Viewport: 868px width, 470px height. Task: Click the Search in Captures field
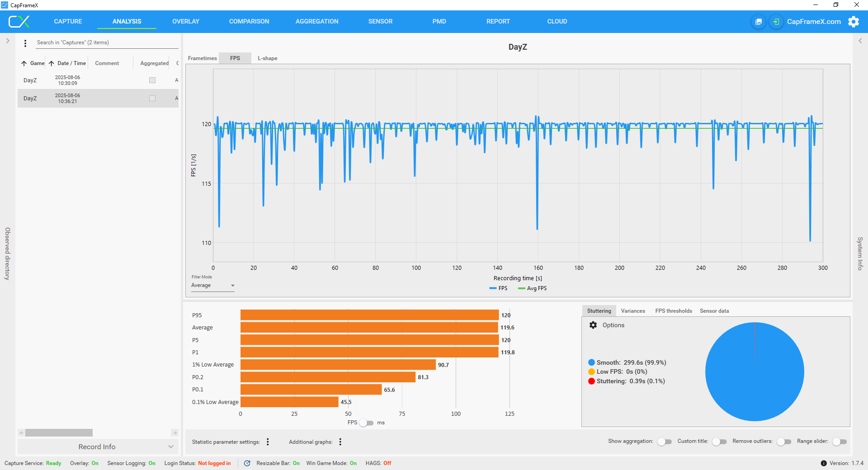[x=107, y=42]
